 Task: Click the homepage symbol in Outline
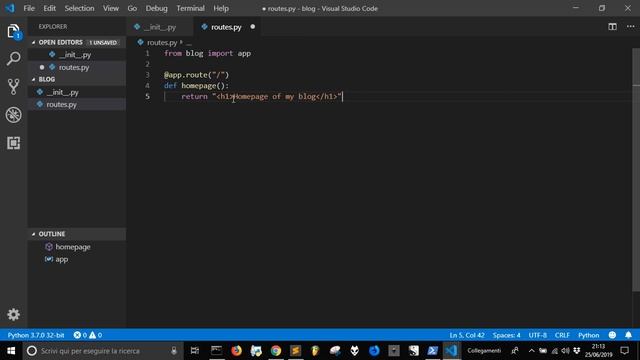pyautogui.click(x=73, y=247)
